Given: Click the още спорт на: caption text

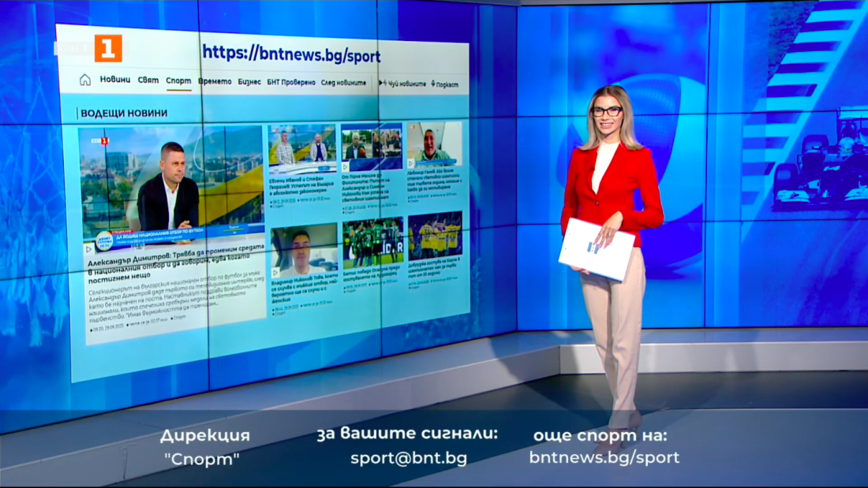Looking at the screenshot, I should click(600, 435).
